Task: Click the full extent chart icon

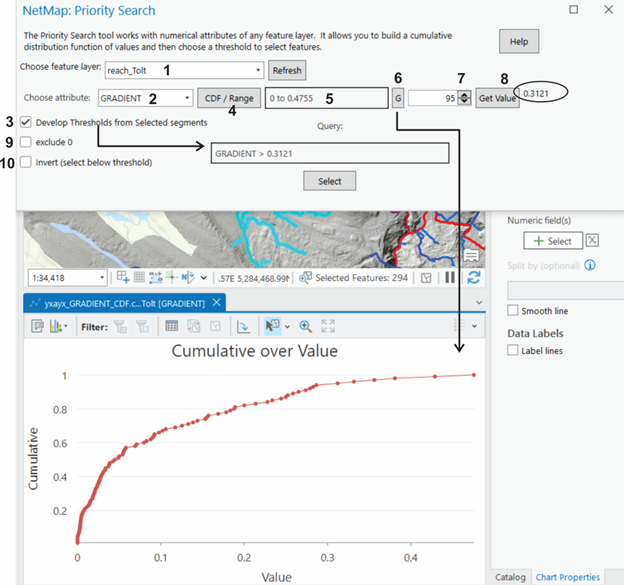Action: pos(328,326)
